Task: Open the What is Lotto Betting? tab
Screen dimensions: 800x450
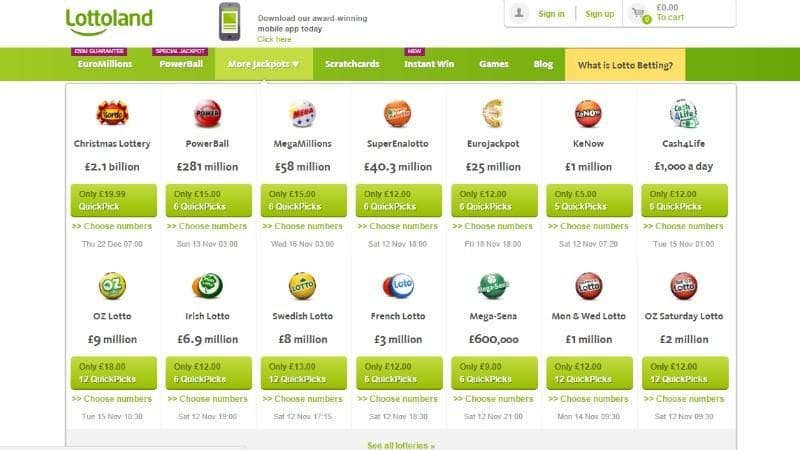Action: pos(625,65)
